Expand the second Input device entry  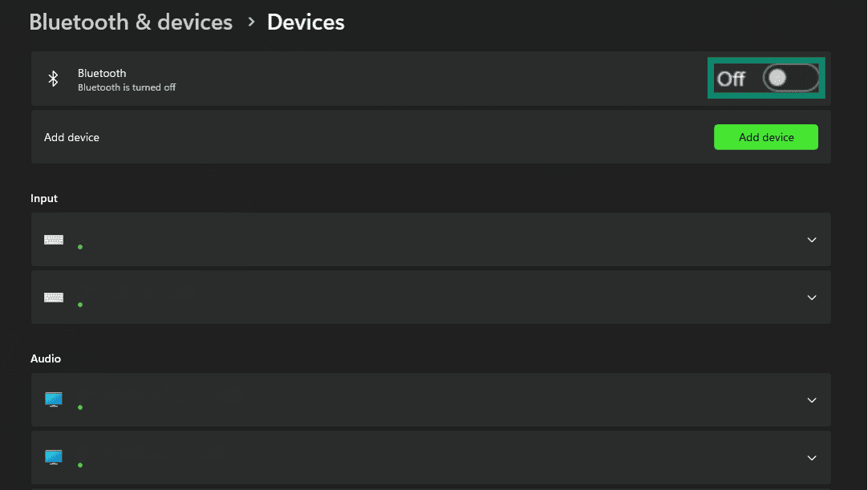click(x=812, y=298)
